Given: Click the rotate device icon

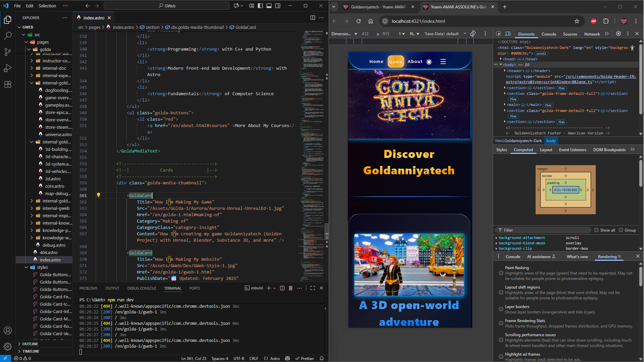Looking at the screenshot, I should 473,34.
